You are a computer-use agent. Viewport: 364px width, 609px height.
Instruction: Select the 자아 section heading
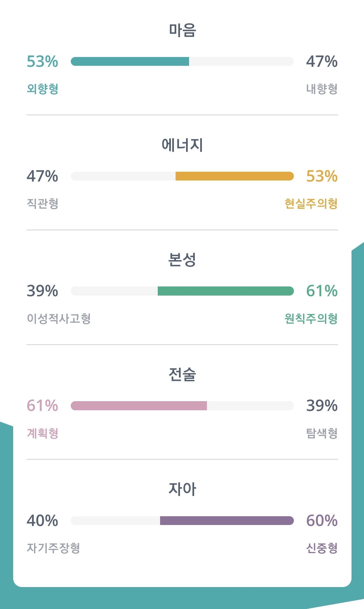pyautogui.click(x=182, y=489)
